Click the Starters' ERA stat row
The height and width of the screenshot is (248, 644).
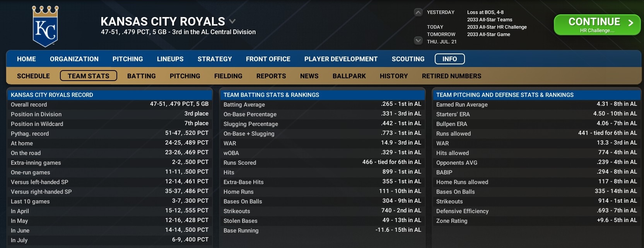point(536,114)
